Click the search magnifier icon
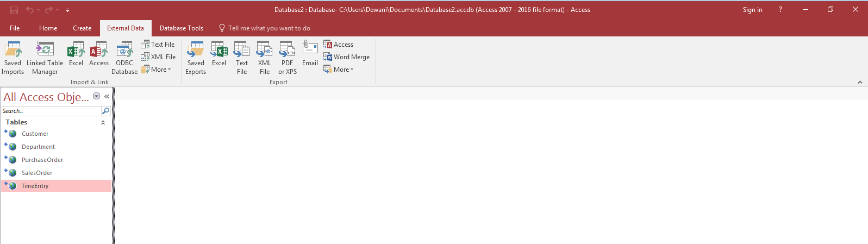The width and height of the screenshot is (868, 244). (x=105, y=111)
